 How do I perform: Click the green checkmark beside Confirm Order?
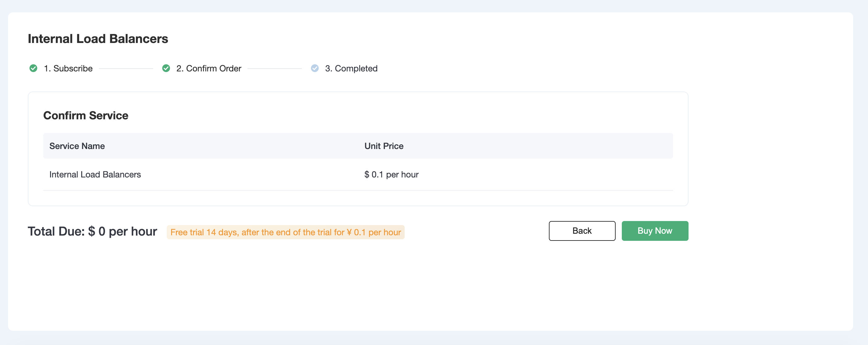click(x=166, y=68)
